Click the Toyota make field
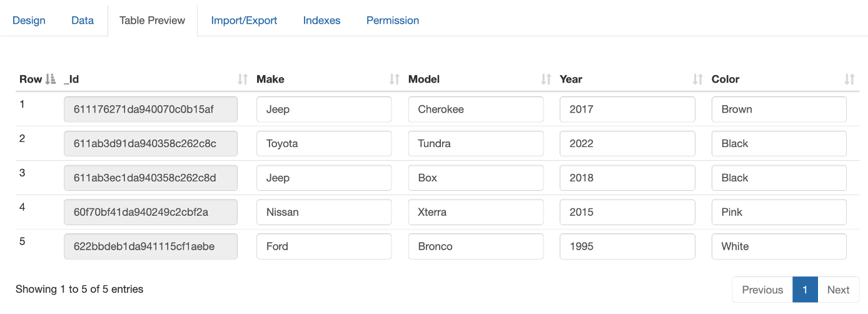The width and height of the screenshot is (868, 314). tap(324, 144)
